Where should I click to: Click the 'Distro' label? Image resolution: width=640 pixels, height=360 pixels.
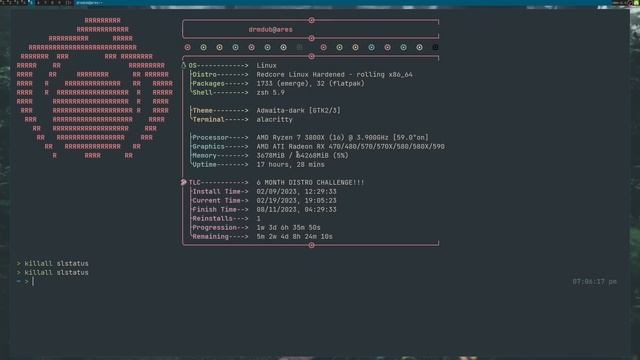point(204,74)
